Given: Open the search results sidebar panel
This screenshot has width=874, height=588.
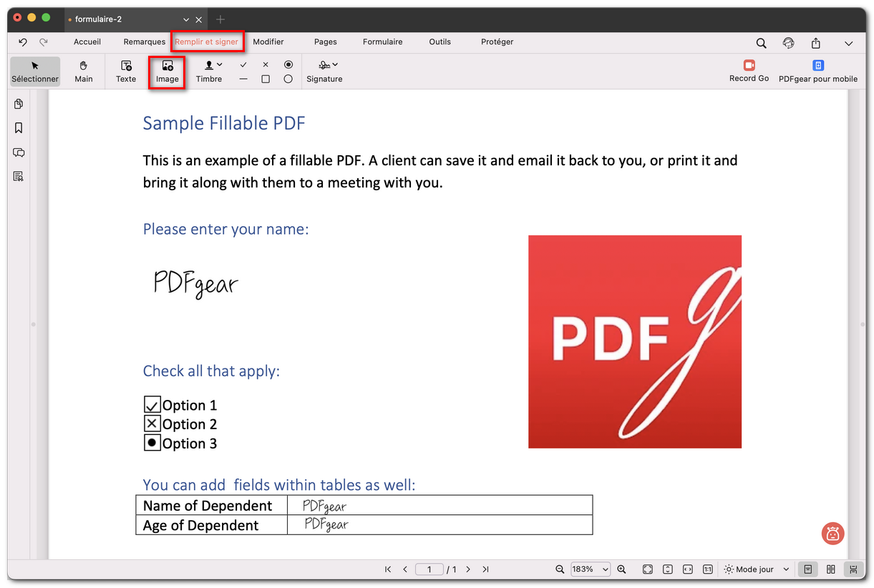Looking at the screenshot, I should point(19,176).
